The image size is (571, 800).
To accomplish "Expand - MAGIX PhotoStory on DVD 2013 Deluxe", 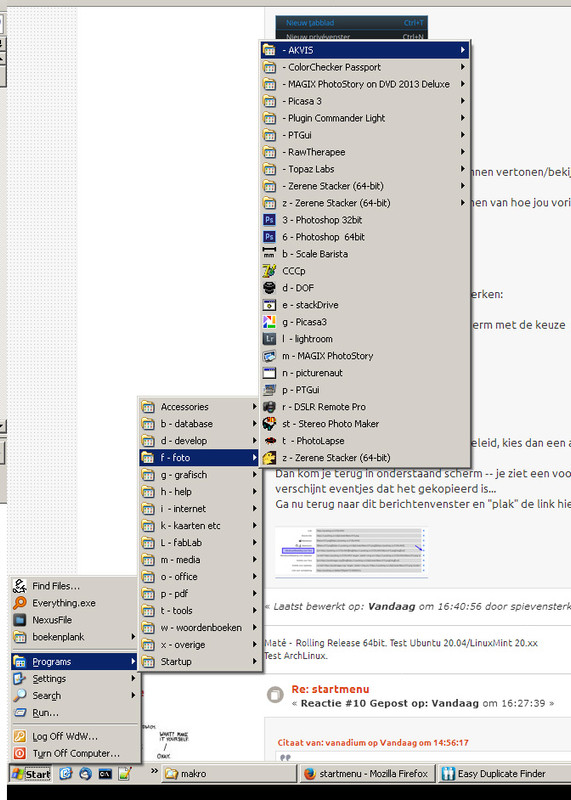I will (365, 84).
